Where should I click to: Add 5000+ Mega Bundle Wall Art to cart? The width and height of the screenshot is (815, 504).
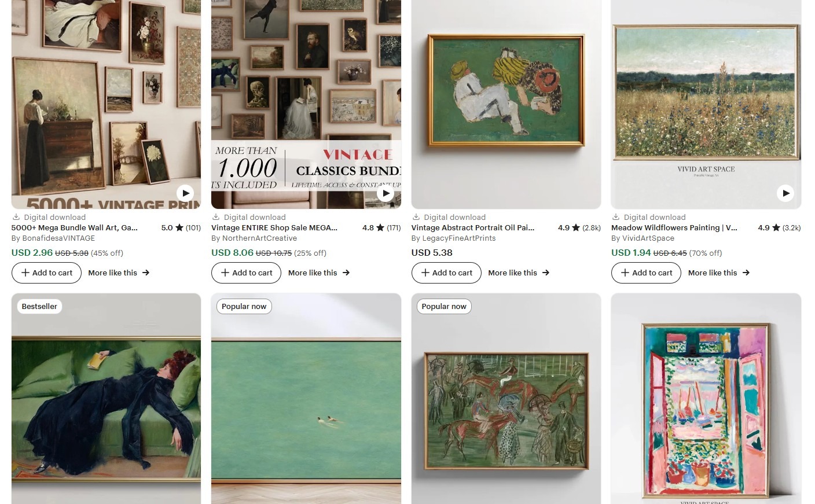point(46,273)
